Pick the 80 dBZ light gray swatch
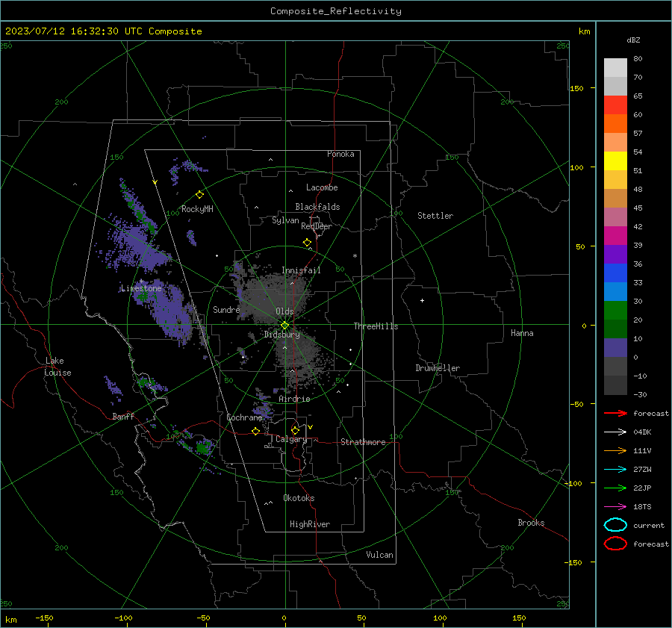The width and height of the screenshot is (672, 628). pyautogui.click(x=615, y=67)
